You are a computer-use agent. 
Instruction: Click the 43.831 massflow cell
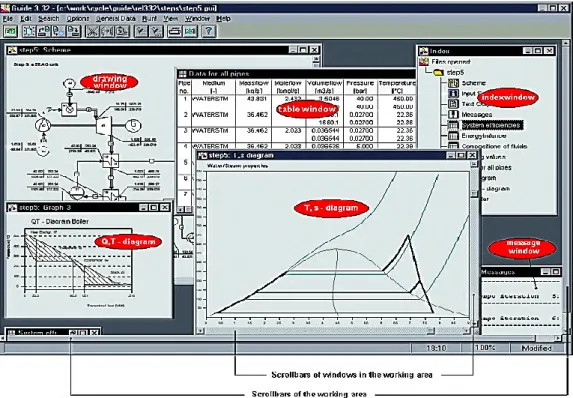pos(258,99)
